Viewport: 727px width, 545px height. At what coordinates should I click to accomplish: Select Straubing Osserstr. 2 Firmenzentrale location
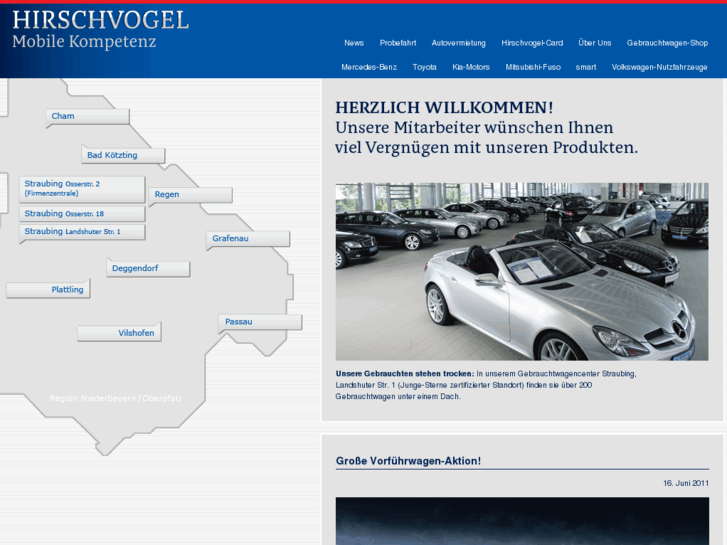click(x=82, y=189)
